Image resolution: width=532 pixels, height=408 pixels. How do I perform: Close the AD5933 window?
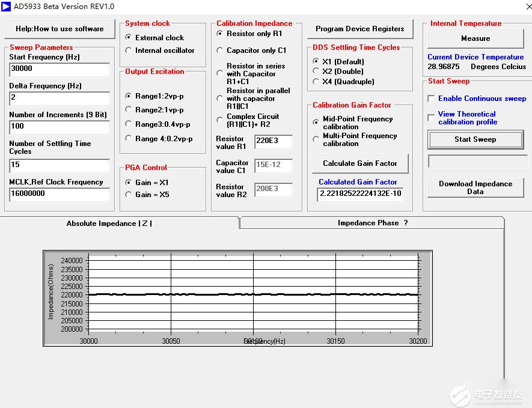pyautogui.click(x=528, y=7)
